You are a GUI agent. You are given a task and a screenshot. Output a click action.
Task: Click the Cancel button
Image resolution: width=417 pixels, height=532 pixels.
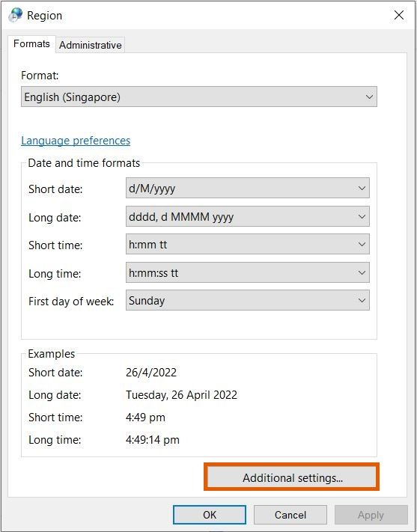pyautogui.click(x=290, y=515)
